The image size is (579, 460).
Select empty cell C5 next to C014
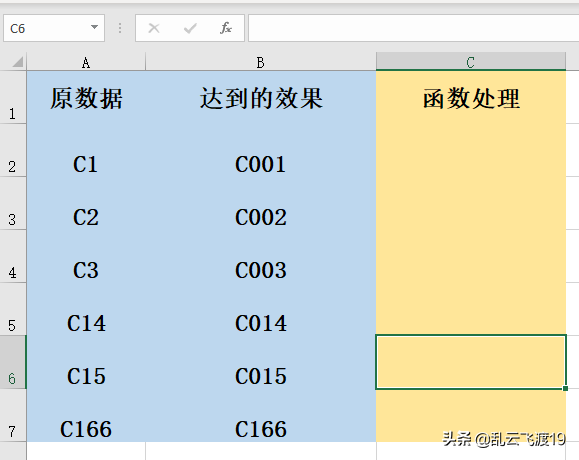point(471,309)
